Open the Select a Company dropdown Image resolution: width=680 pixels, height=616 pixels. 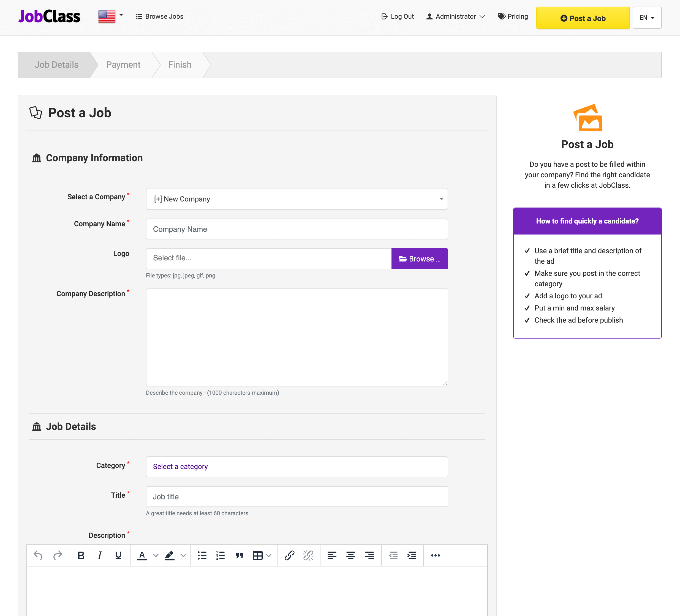297,199
